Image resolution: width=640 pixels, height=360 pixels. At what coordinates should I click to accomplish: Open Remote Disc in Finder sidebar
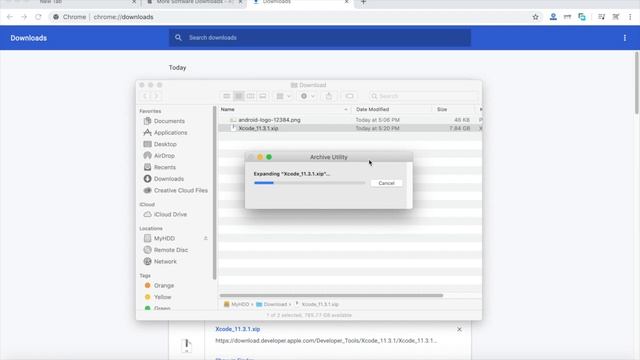click(x=171, y=250)
